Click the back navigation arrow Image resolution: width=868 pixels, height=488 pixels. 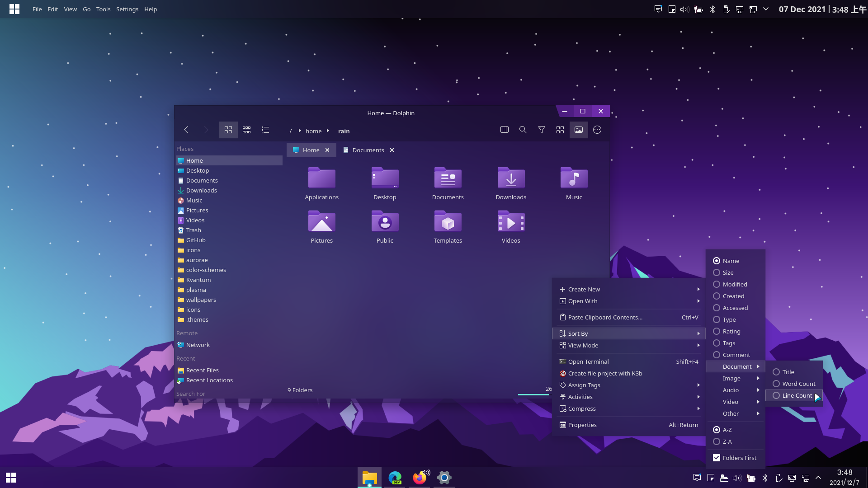click(186, 130)
